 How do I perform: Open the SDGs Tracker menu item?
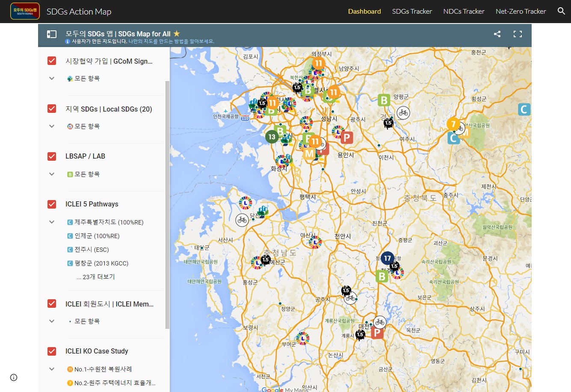tap(412, 12)
